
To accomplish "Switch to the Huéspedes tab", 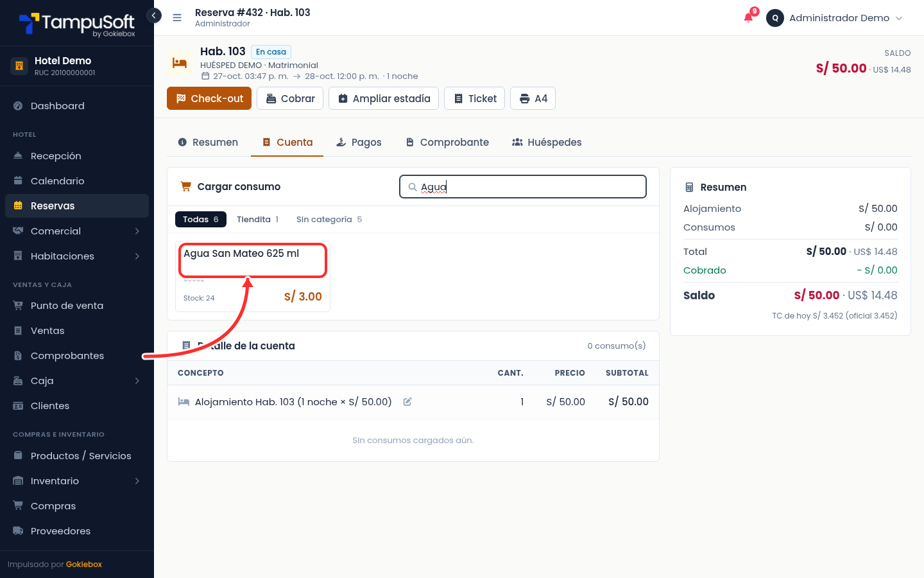I will click(547, 143).
